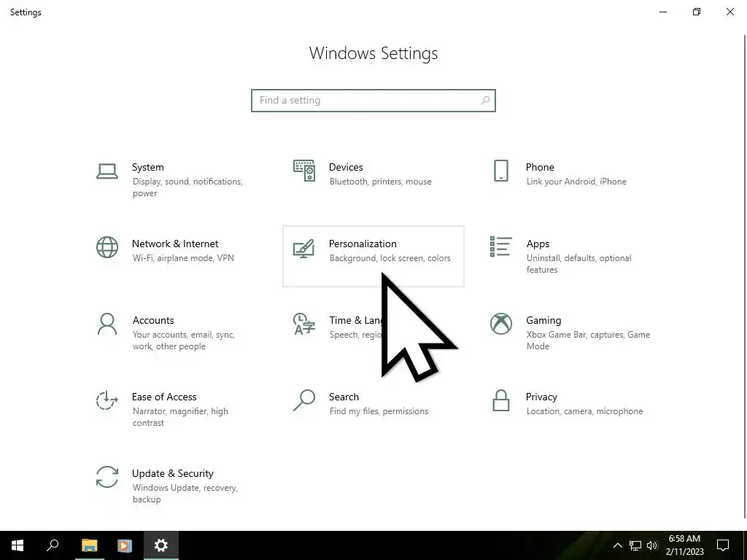Image resolution: width=747 pixels, height=560 pixels.
Task: Open the Accounts settings heading
Action: click(x=153, y=321)
